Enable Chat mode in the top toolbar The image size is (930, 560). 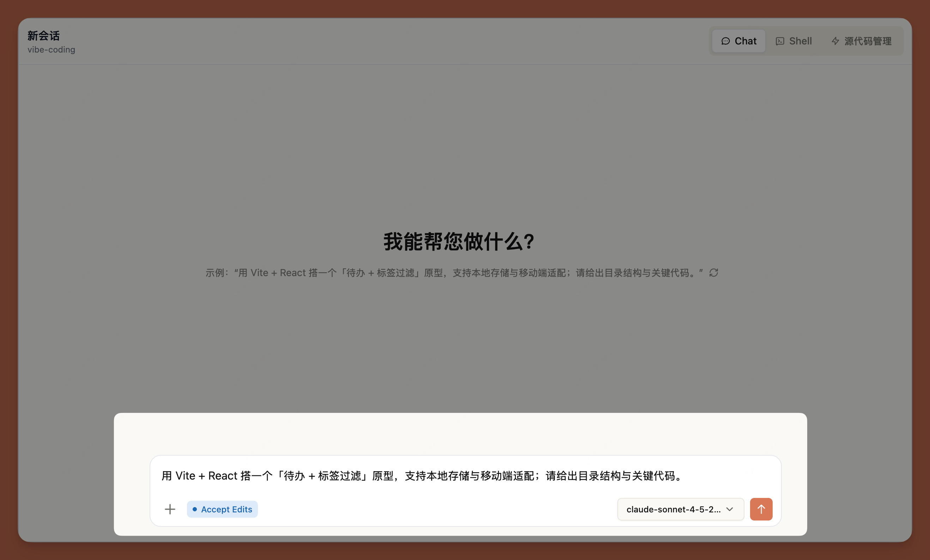click(x=738, y=41)
